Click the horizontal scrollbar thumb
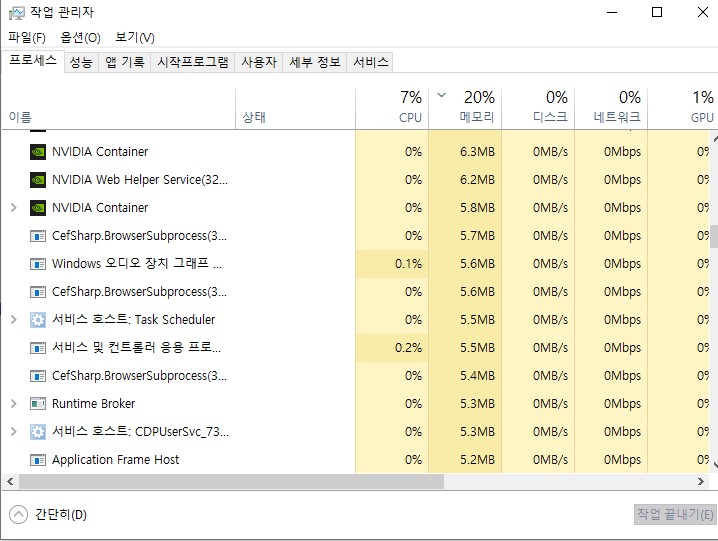The width and height of the screenshot is (718, 541). 231,481
